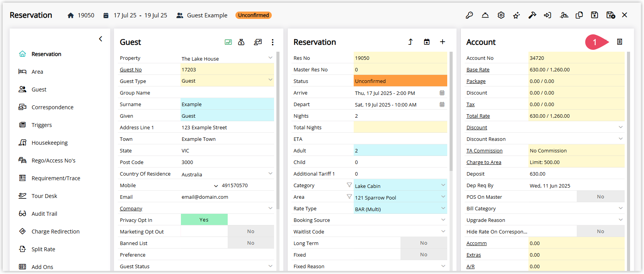Toggle Marketing Opt Out switch
Screen dimensions: 644x274
(x=250, y=231)
